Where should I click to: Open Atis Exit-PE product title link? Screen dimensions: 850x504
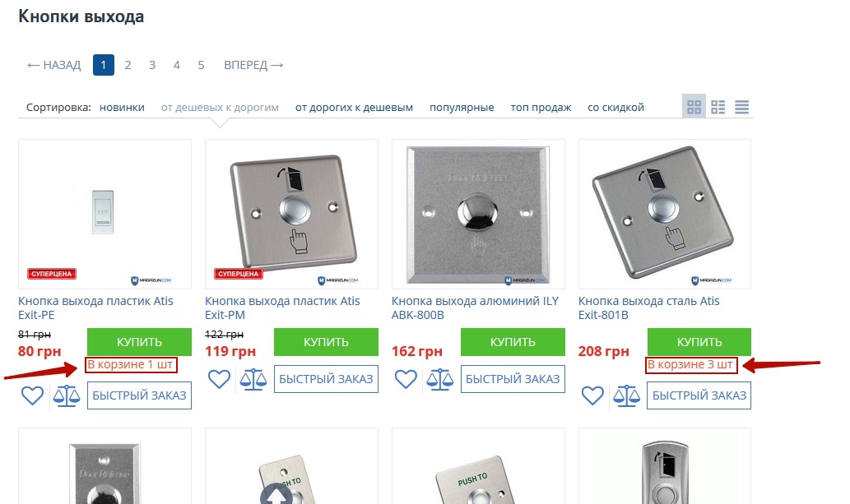[x=95, y=307]
